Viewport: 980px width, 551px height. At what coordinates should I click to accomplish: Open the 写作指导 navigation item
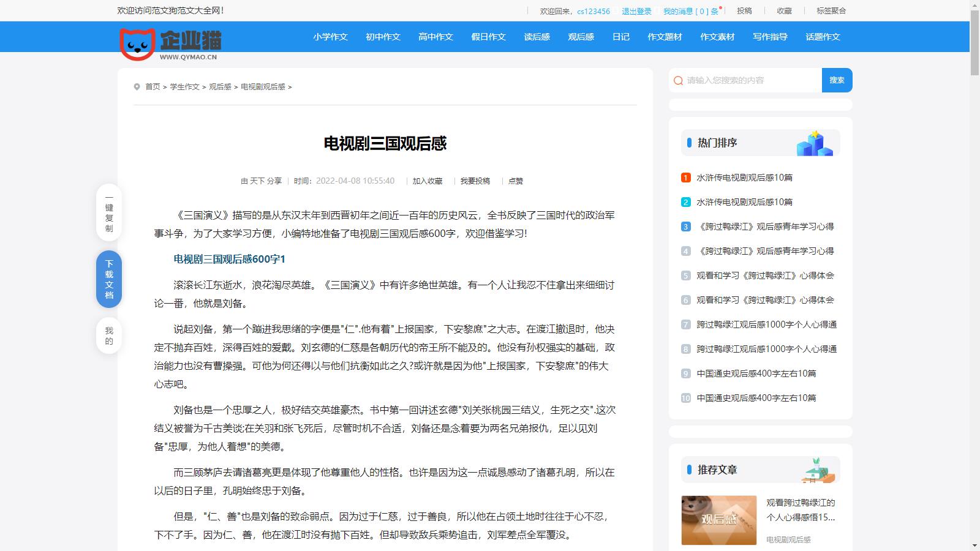click(769, 37)
